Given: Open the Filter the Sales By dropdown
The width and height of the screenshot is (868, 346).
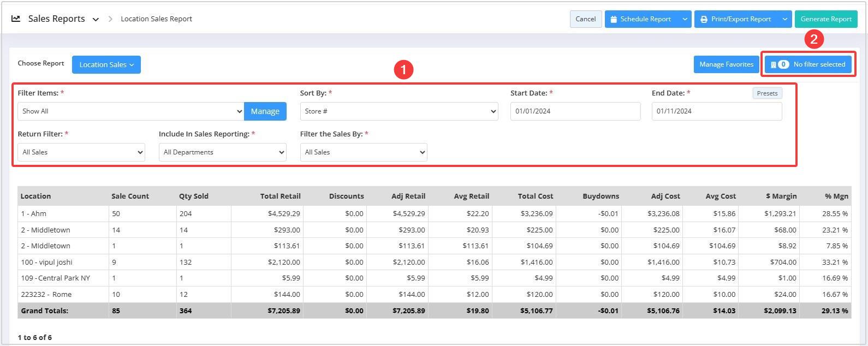Looking at the screenshot, I should [364, 152].
